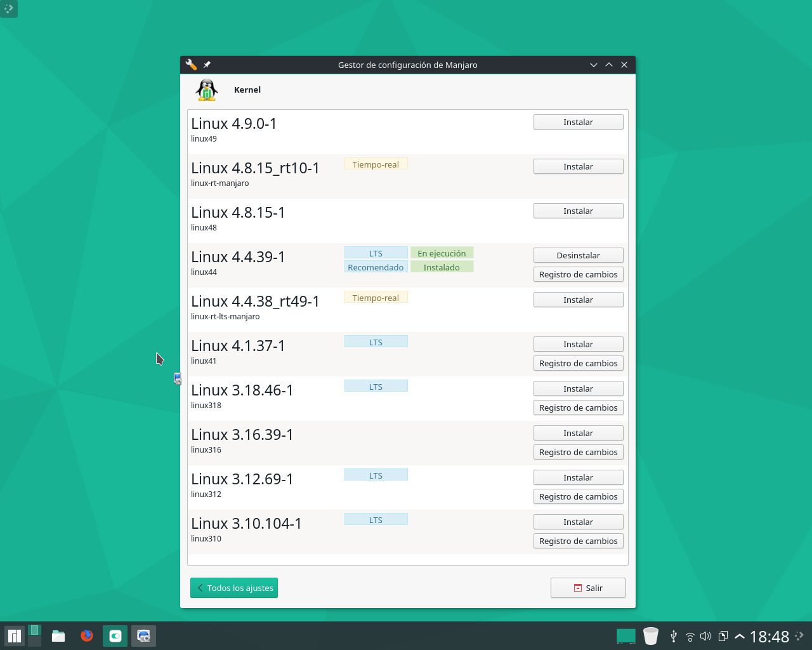Go back to Todos los ajustes
Viewport: 812px width, 650px height.
tap(234, 588)
